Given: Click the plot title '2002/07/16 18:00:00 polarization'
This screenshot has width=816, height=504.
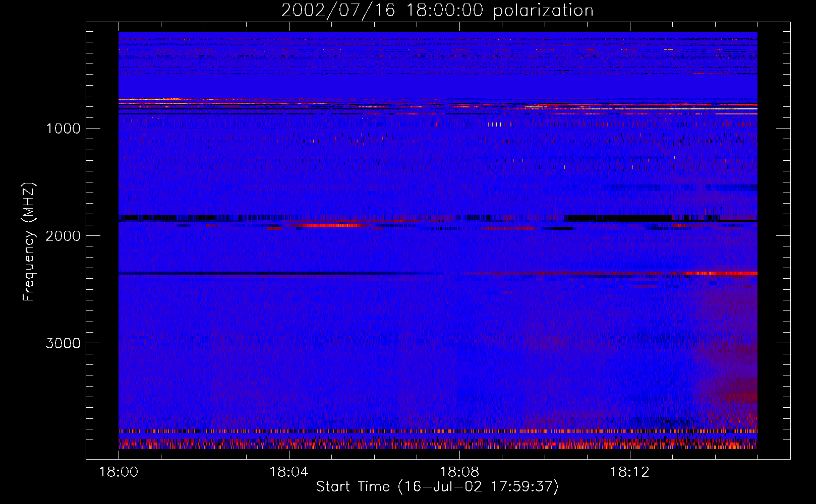Looking at the screenshot, I should coord(437,11).
